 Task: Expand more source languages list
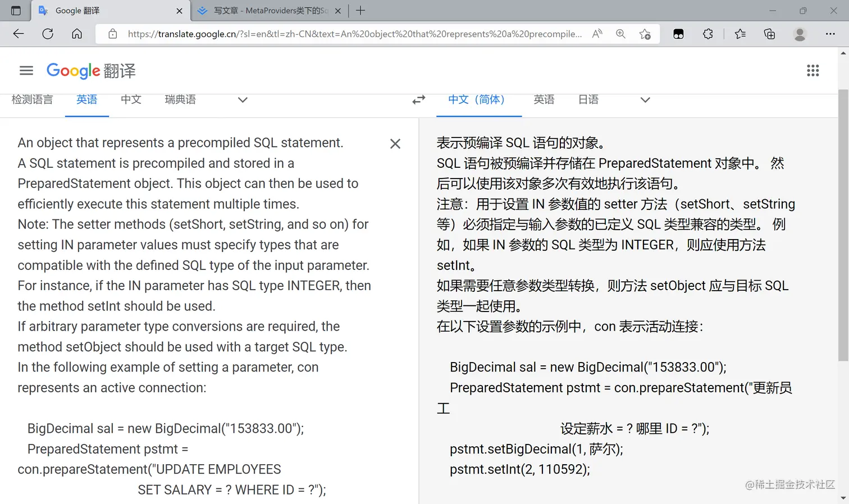click(243, 100)
